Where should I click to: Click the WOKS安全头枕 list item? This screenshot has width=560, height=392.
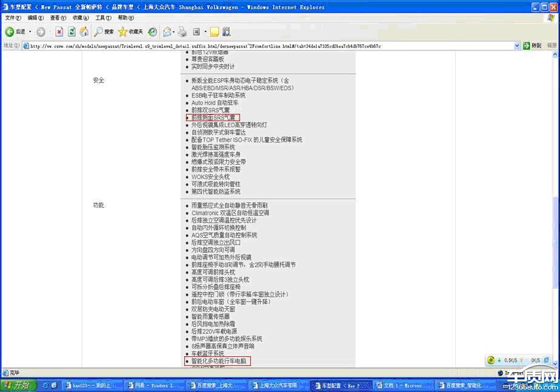point(210,177)
